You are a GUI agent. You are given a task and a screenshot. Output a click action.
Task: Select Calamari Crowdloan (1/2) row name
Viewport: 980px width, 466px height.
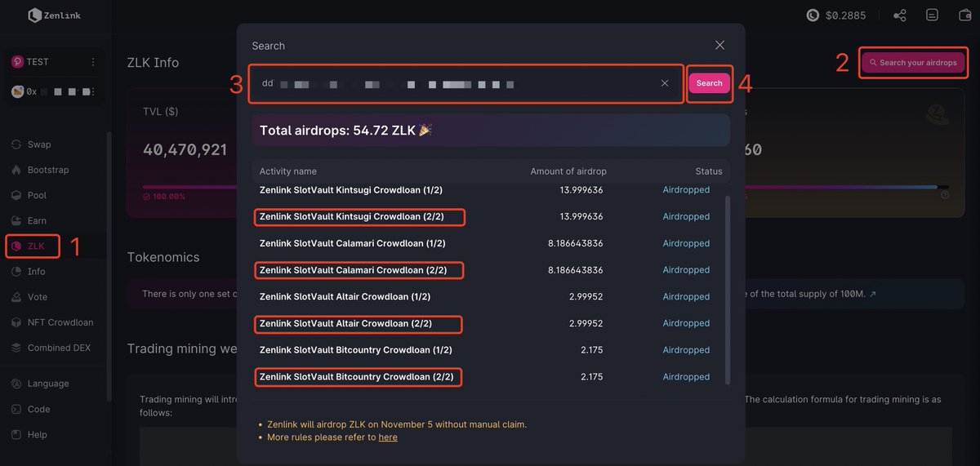(353, 243)
